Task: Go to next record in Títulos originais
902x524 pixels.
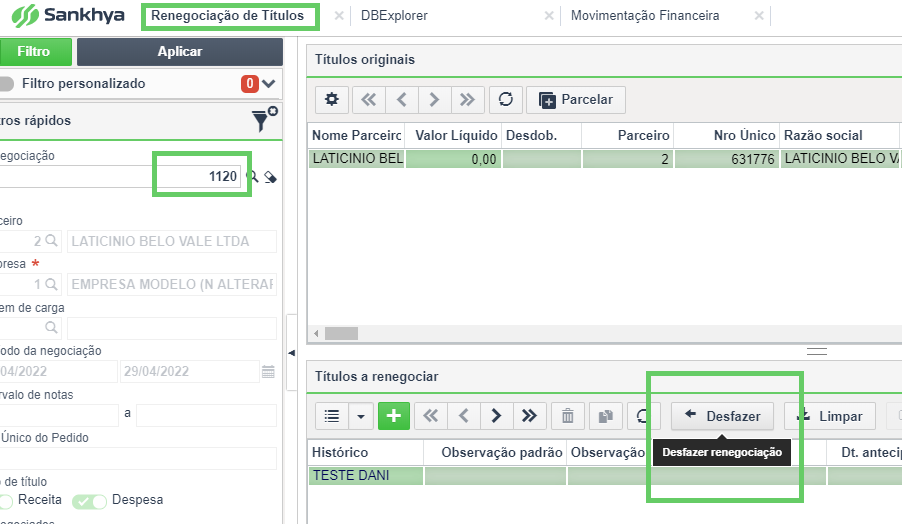Action: point(434,100)
